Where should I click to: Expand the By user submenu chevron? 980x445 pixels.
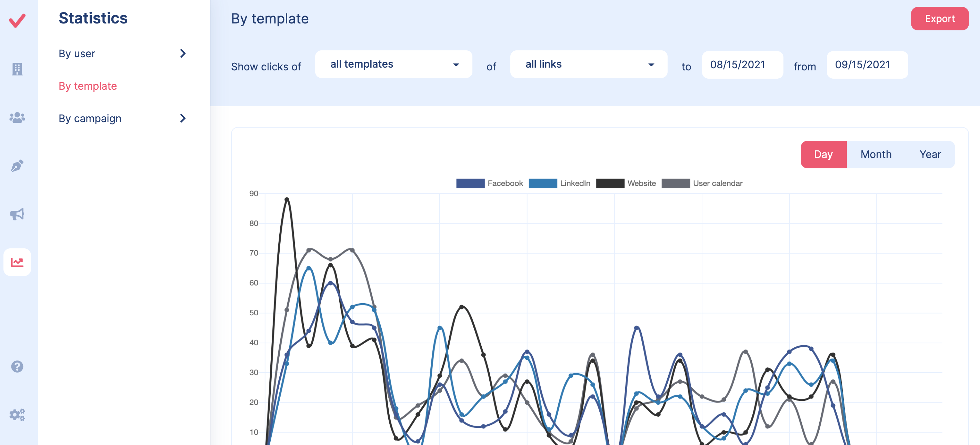pyautogui.click(x=183, y=54)
